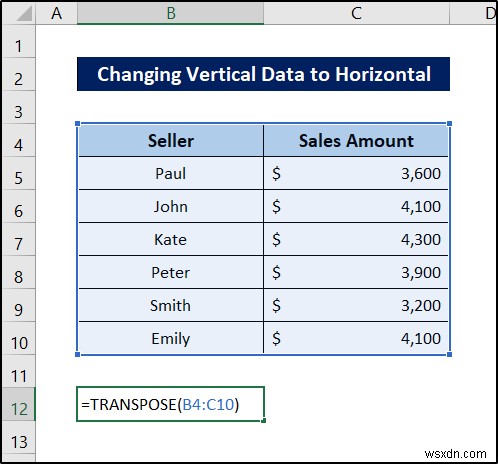
Task: Select row 11 header
Action: tap(19, 371)
